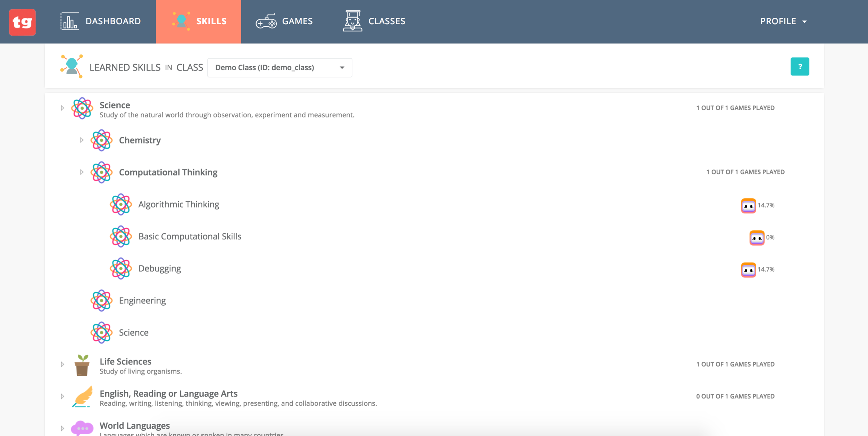Click the Algorithmic Thinking atom icon
Viewport: 868px width, 436px height.
(121, 204)
